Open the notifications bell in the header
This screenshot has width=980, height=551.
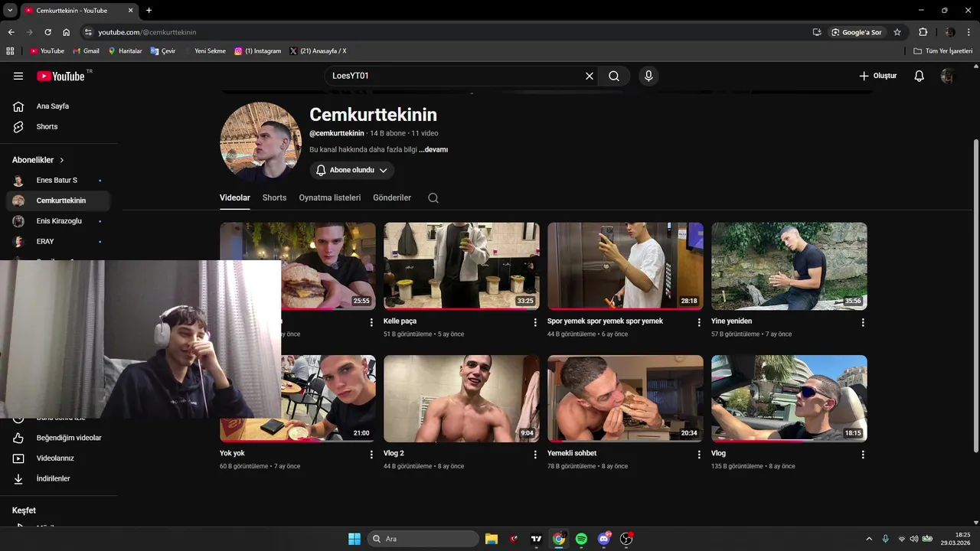tap(920, 76)
